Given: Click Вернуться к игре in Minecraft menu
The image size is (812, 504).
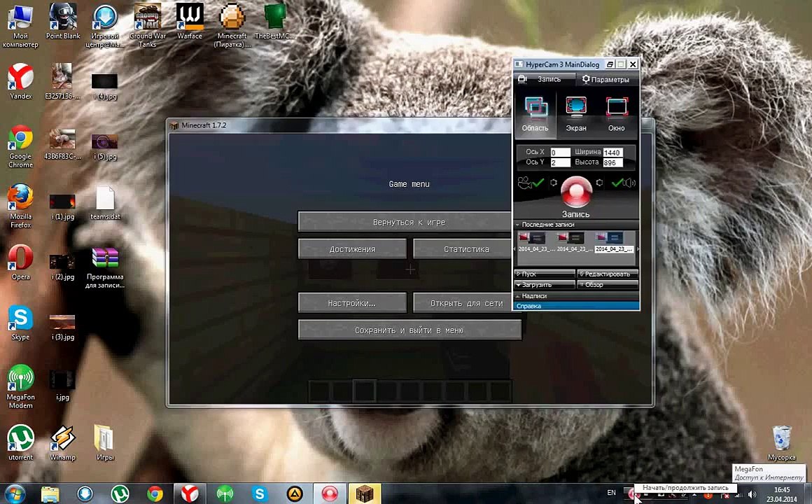Looking at the screenshot, I should coord(405,222).
